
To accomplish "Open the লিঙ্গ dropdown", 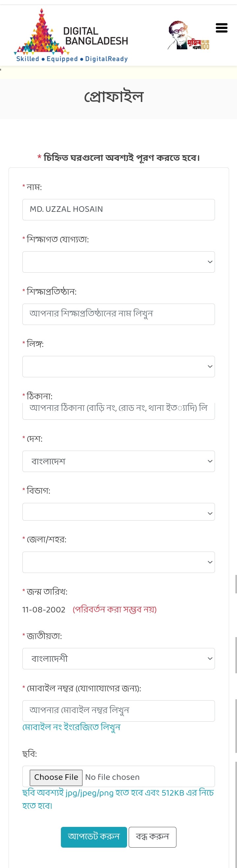I will coord(118,366).
